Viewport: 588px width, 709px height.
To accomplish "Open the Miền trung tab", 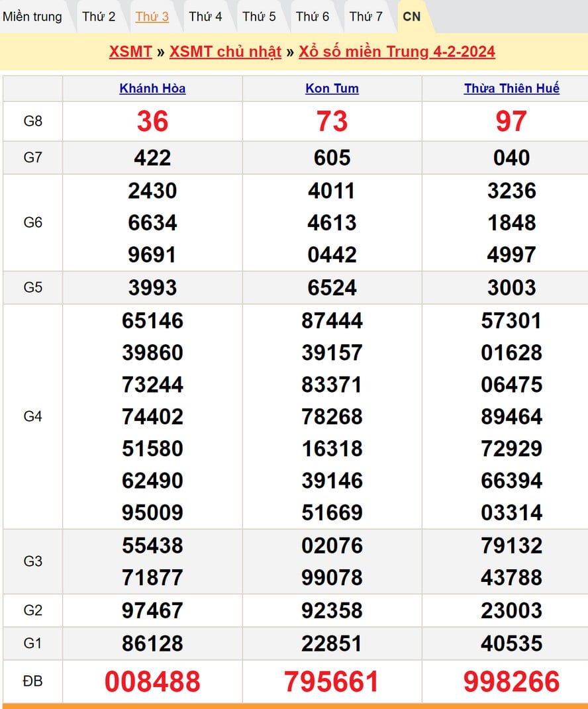I will pos(32,17).
